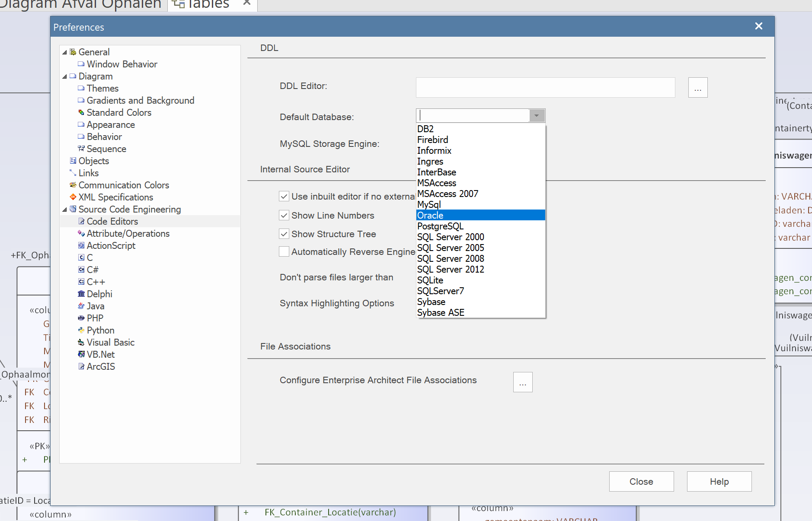
Task: Collapse the Diagram tree node
Action: tap(65, 76)
